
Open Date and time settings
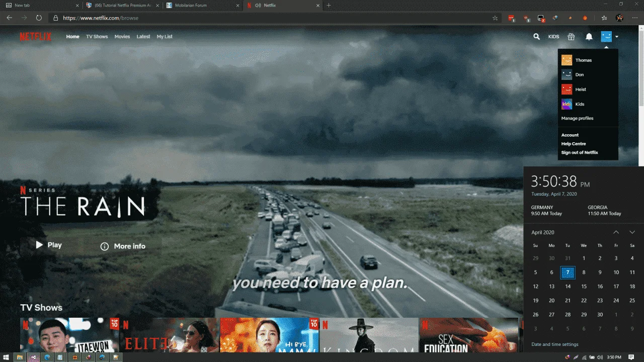[555, 344]
